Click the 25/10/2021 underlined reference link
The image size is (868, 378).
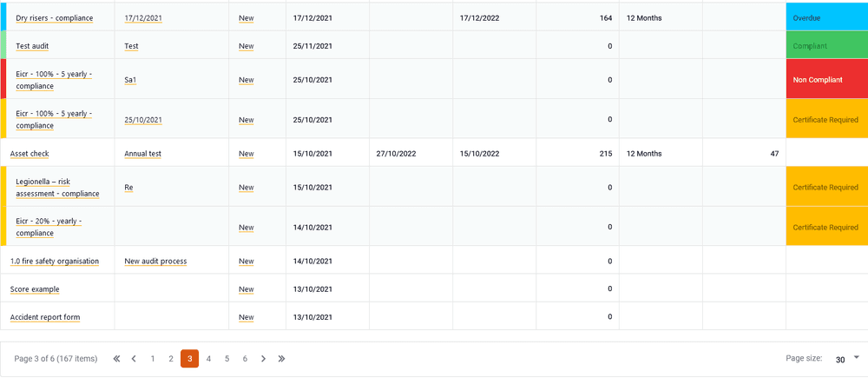[143, 120]
